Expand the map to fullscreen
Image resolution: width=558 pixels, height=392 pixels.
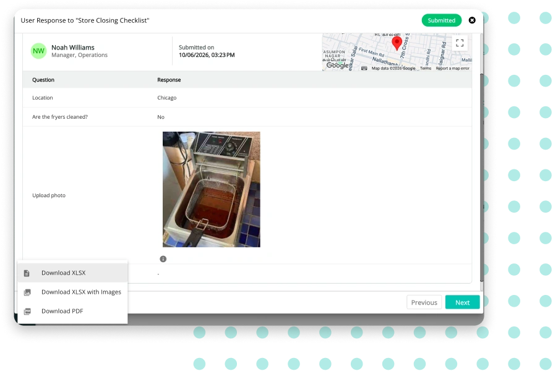pyautogui.click(x=460, y=43)
